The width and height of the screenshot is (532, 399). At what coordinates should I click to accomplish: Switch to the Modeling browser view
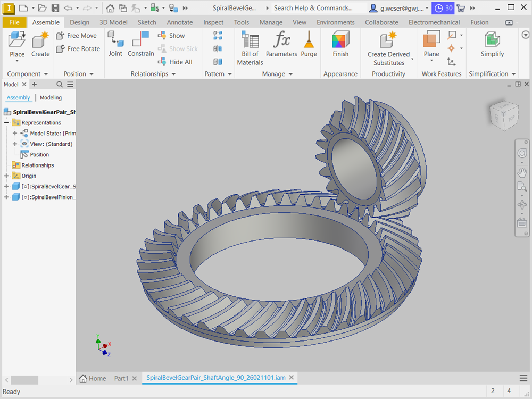51,98
